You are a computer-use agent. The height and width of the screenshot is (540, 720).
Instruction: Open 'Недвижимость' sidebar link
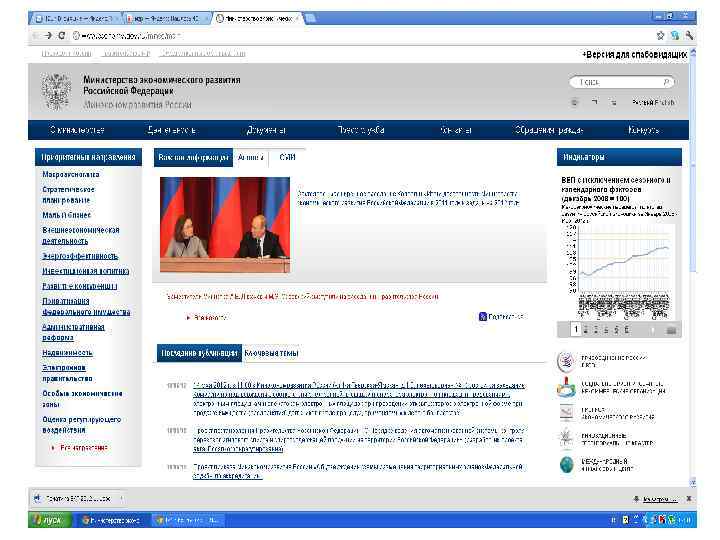(x=67, y=353)
